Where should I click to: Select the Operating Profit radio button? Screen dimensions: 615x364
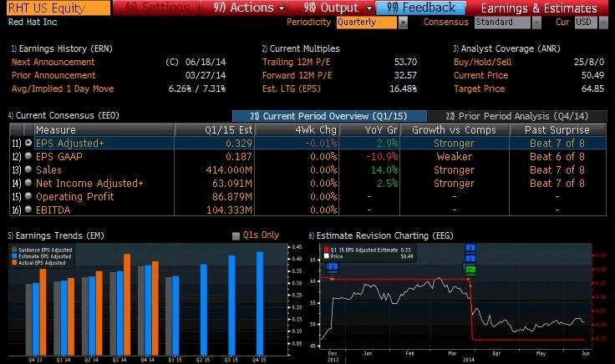point(28,196)
